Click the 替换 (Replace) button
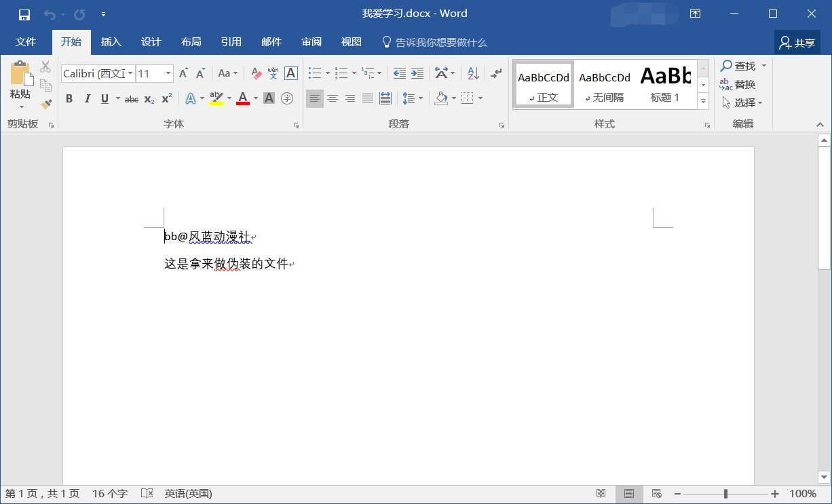Image resolution: width=832 pixels, height=504 pixels. (738, 85)
